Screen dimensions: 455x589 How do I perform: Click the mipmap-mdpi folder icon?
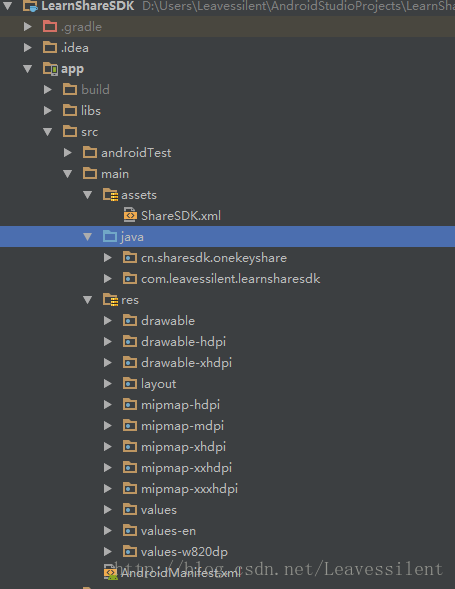click(130, 426)
